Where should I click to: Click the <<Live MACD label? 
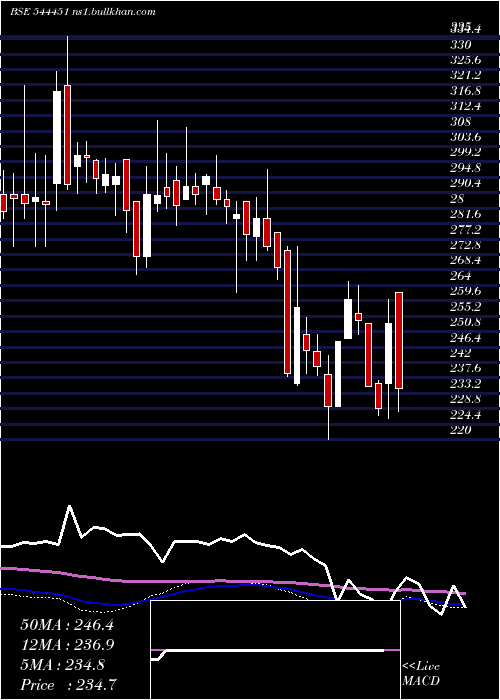pos(421,674)
